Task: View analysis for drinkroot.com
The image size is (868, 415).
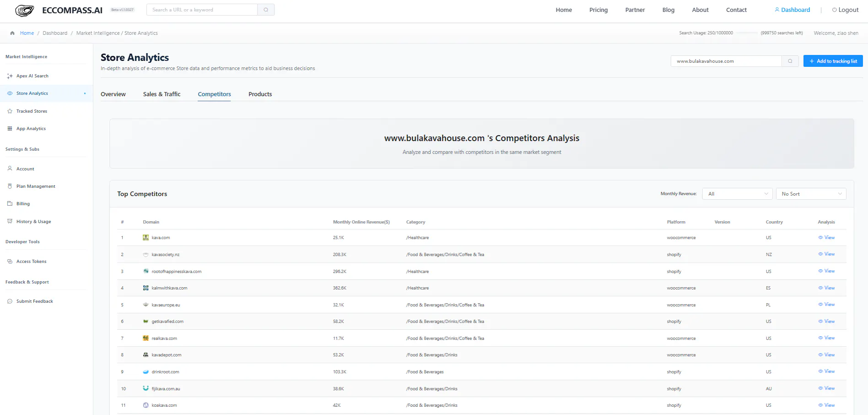Action: click(826, 371)
